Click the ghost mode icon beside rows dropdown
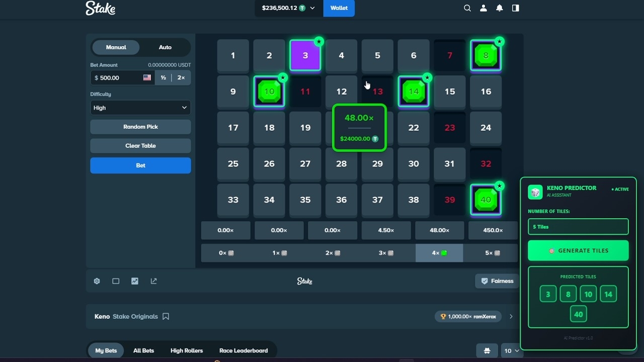The width and height of the screenshot is (644, 362). click(x=487, y=350)
